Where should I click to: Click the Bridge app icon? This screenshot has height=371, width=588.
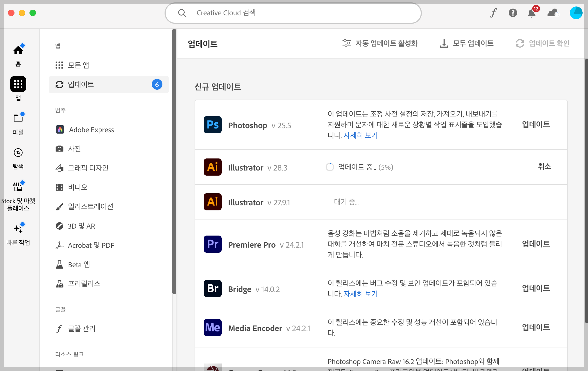(x=213, y=289)
